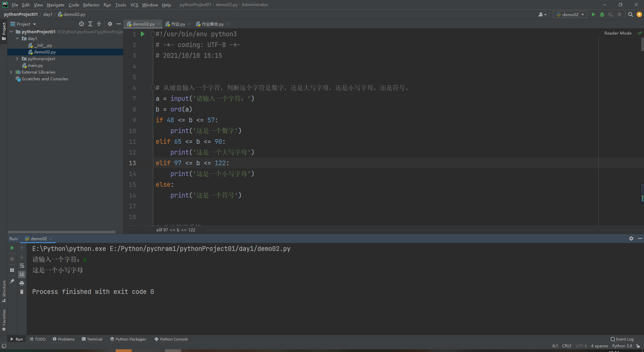Click the gutter run arrow on line 1

click(x=143, y=34)
